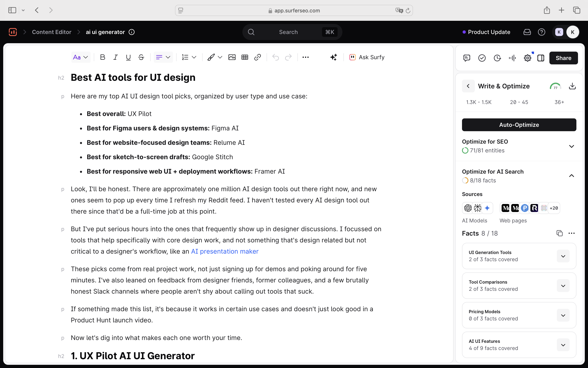588x368 pixels.
Task: Toggle underline formatting
Action: tap(128, 57)
